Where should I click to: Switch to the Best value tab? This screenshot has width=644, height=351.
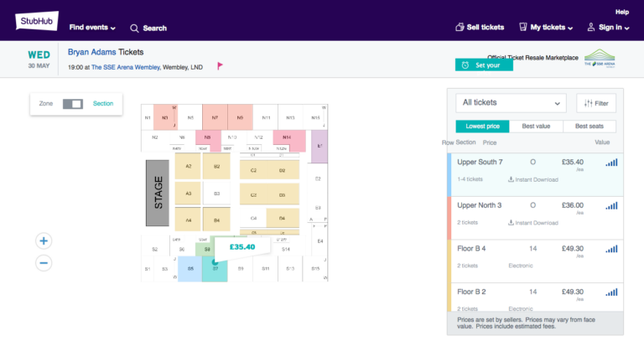(x=536, y=126)
